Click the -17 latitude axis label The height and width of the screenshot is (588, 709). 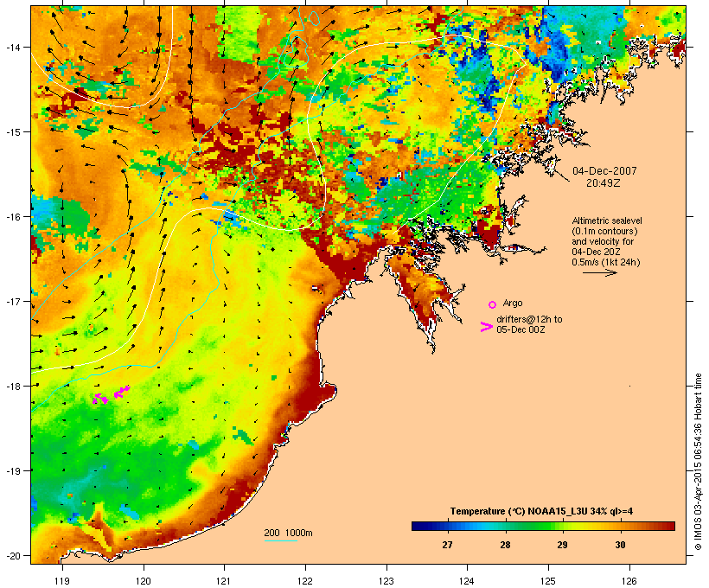point(13,302)
